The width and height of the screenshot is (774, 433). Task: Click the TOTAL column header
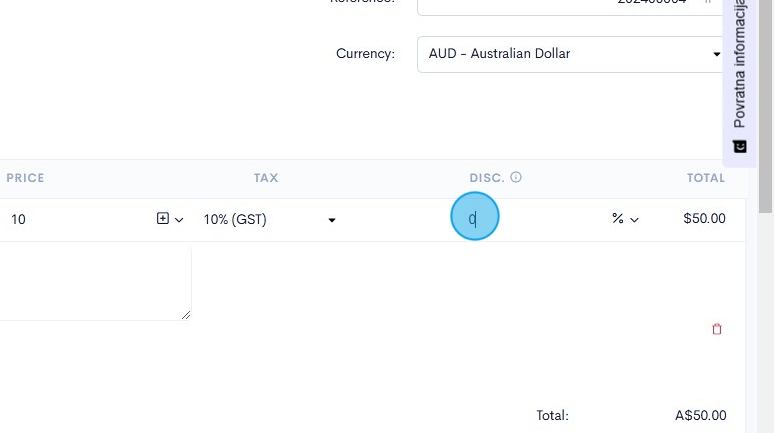click(x=705, y=178)
